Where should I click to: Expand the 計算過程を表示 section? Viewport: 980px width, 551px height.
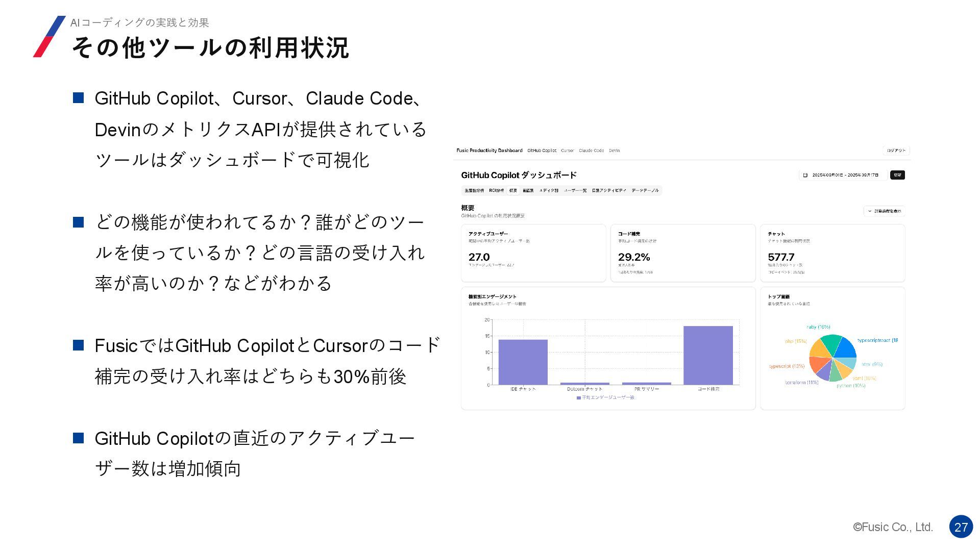click(884, 211)
